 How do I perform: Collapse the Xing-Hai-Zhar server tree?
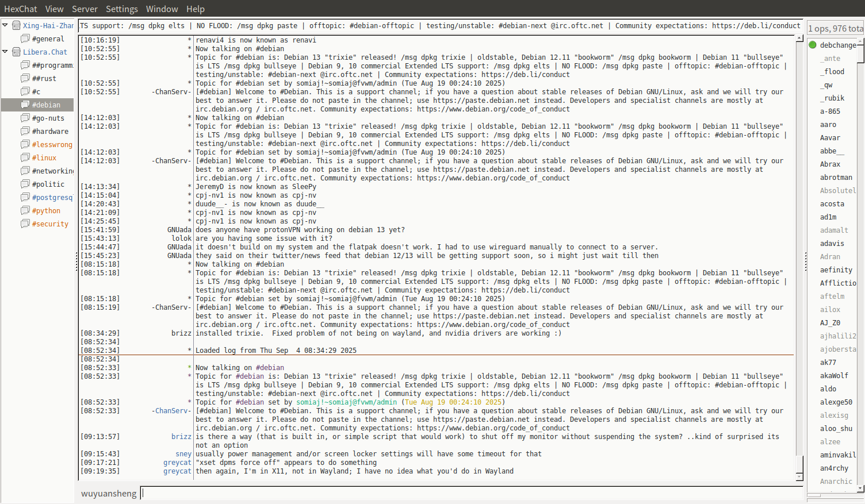tap(5, 25)
